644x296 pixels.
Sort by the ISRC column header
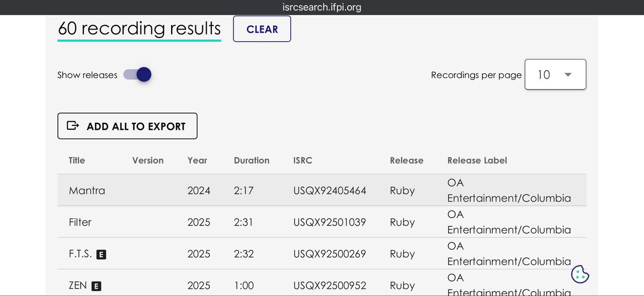tap(303, 160)
